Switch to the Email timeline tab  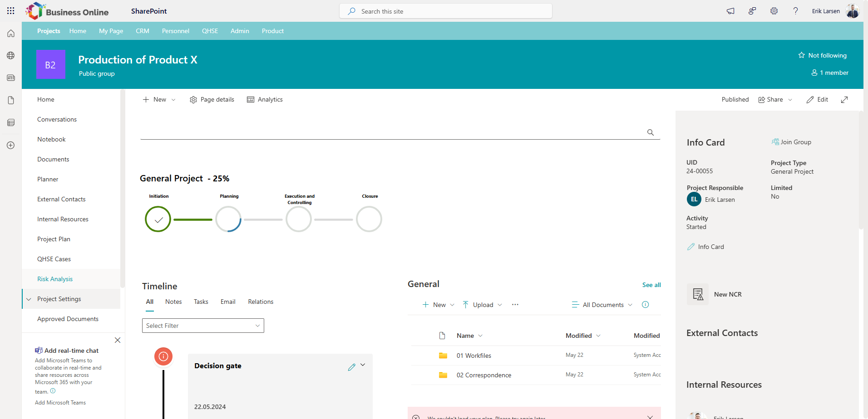coord(228,302)
